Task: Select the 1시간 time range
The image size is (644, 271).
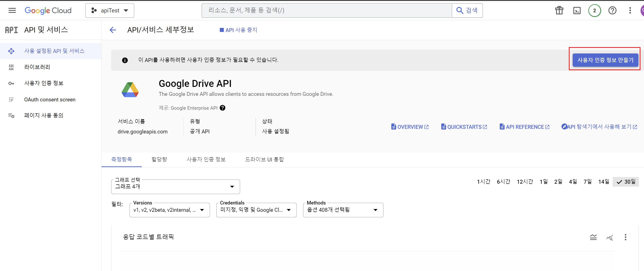Action: pyautogui.click(x=484, y=181)
